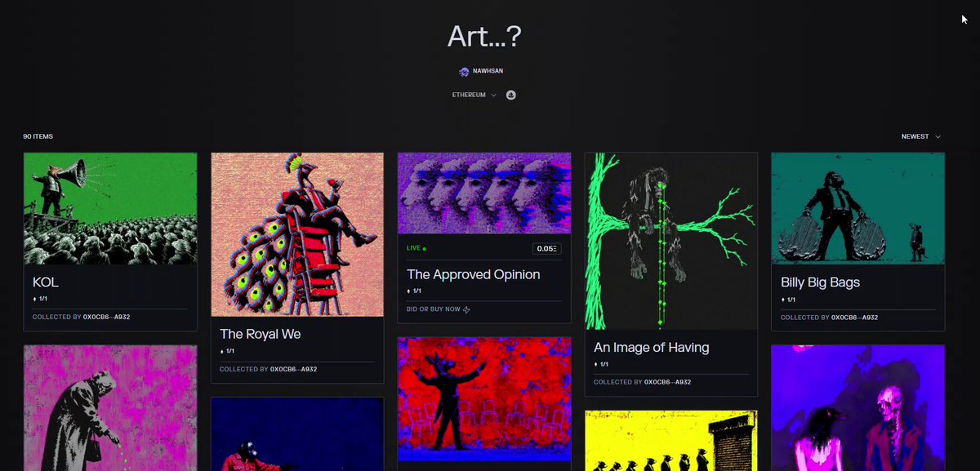Image resolution: width=980 pixels, height=471 pixels.
Task: Expand the Ethereum chain dropdown
Action: click(474, 95)
